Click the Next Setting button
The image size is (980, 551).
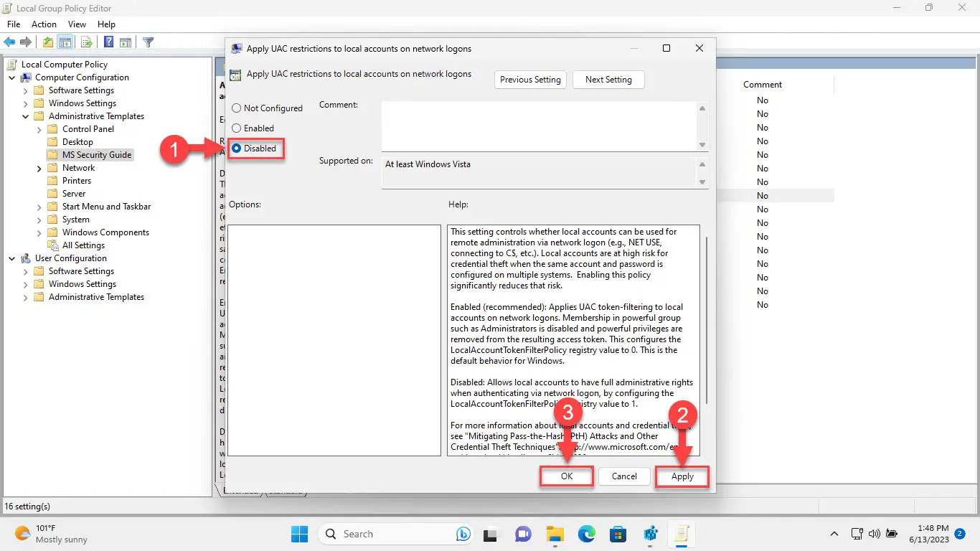608,80
